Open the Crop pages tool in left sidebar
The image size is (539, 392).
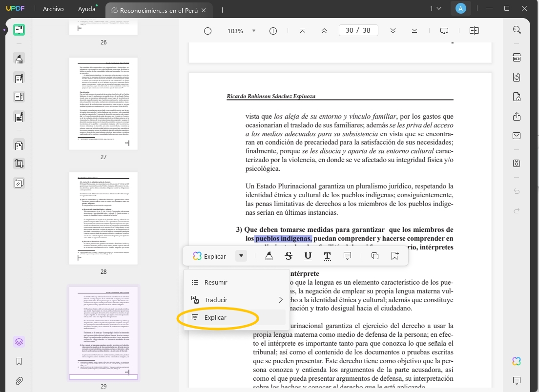tap(19, 164)
